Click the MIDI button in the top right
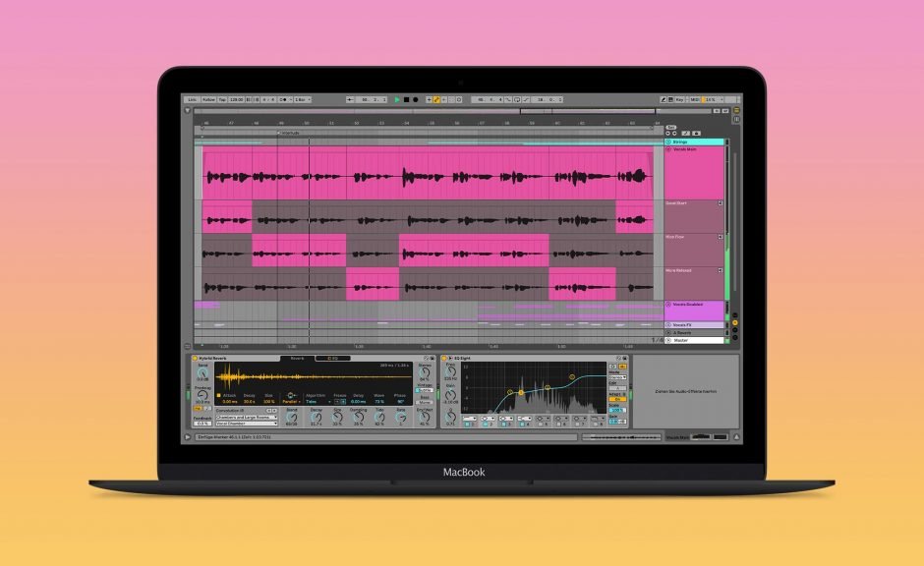 click(693, 99)
